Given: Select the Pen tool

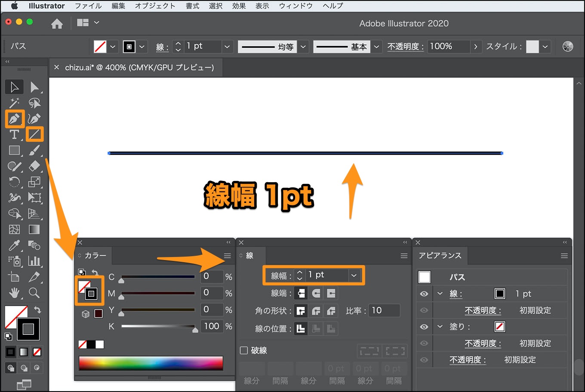Looking at the screenshot, I should click(x=14, y=119).
